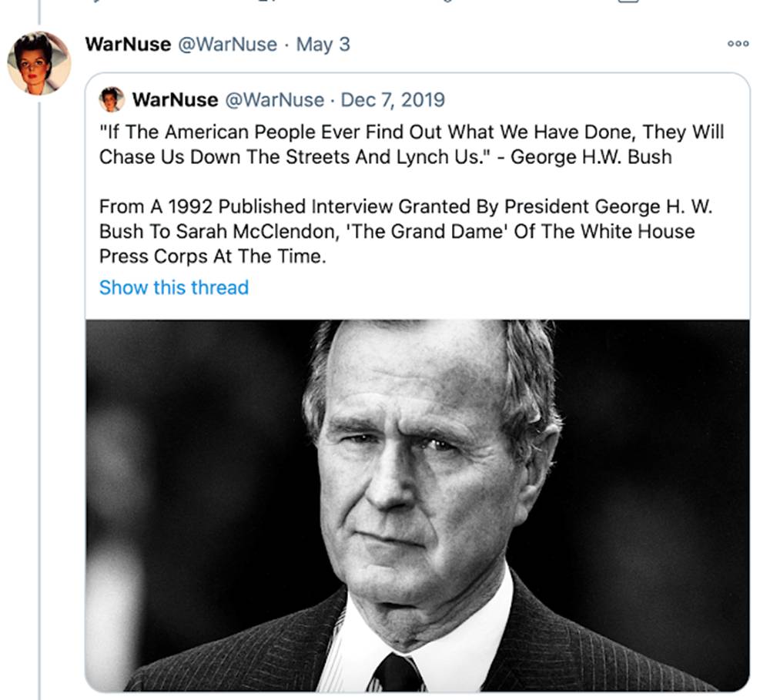Click the 'Chase Us Down The Streets' line

(385, 157)
